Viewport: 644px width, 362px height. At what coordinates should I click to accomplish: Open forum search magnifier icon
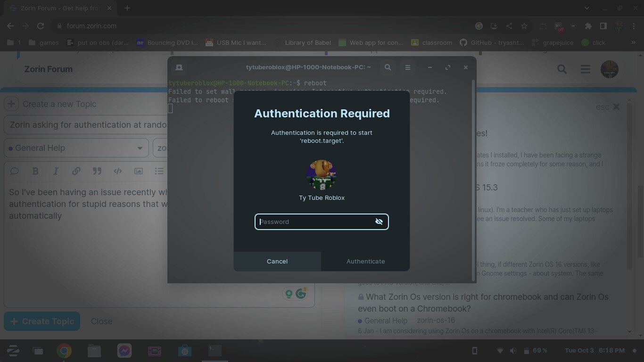[x=562, y=69]
